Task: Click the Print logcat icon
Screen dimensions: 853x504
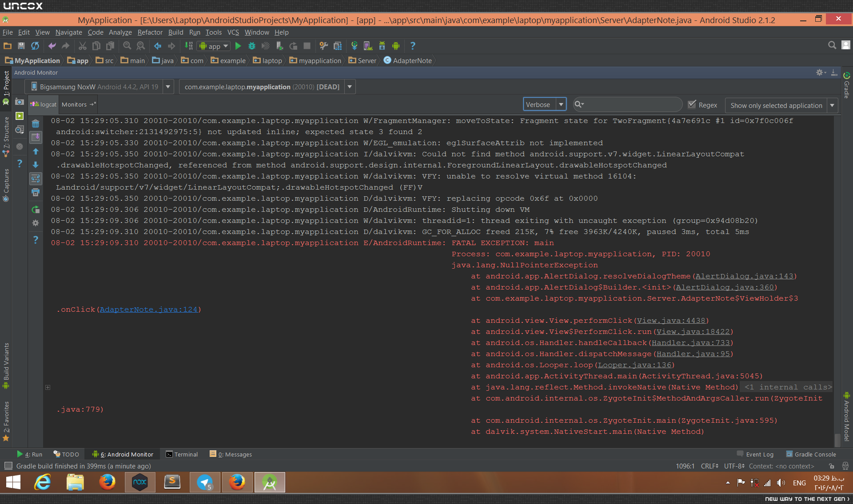Action: (x=36, y=192)
